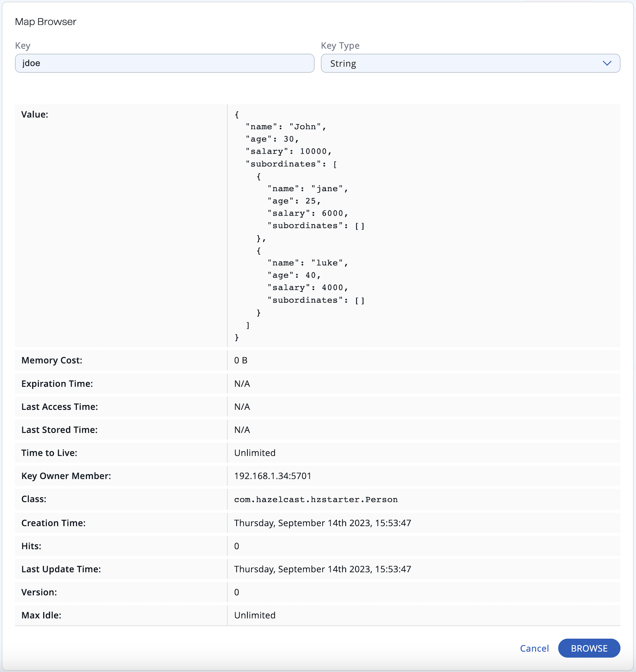This screenshot has width=636, height=672.
Task: Click the Memory Cost value 0 B
Action: click(x=241, y=360)
